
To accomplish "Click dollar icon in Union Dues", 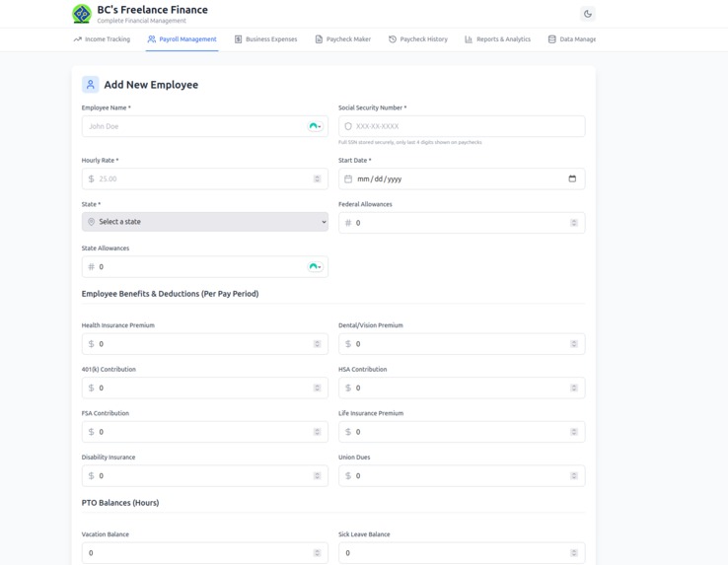I will click(x=348, y=476).
